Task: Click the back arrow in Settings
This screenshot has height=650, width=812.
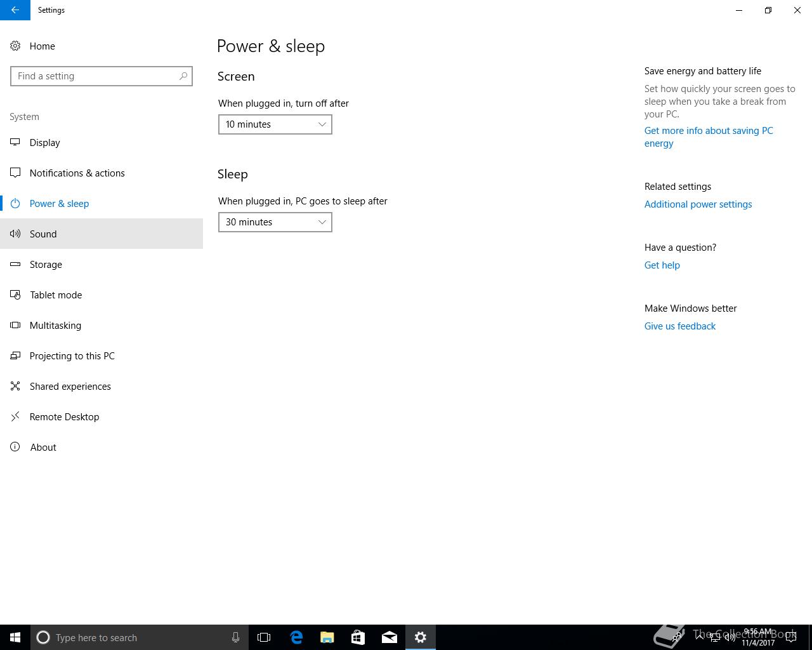Action: (15, 10)
